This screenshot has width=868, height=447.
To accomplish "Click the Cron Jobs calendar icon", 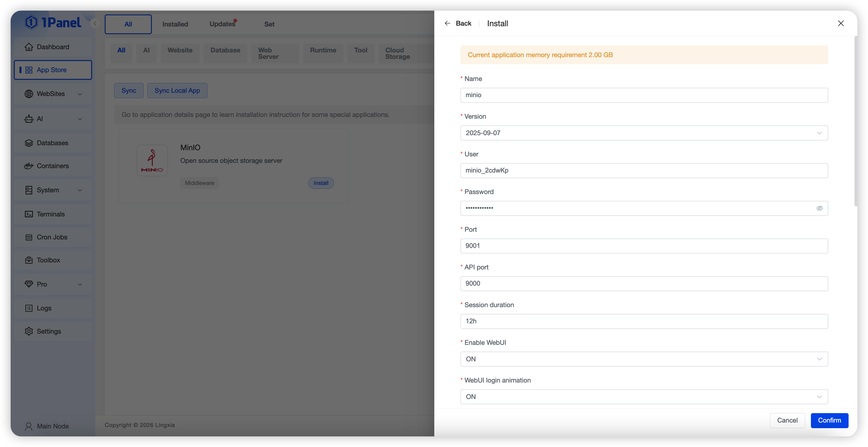I will tap(29, 237).
